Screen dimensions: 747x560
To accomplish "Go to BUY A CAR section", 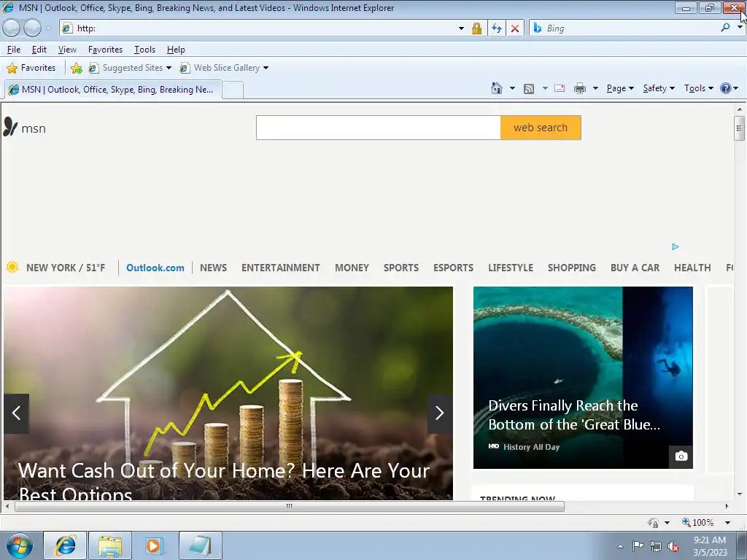I will point(635,268).
